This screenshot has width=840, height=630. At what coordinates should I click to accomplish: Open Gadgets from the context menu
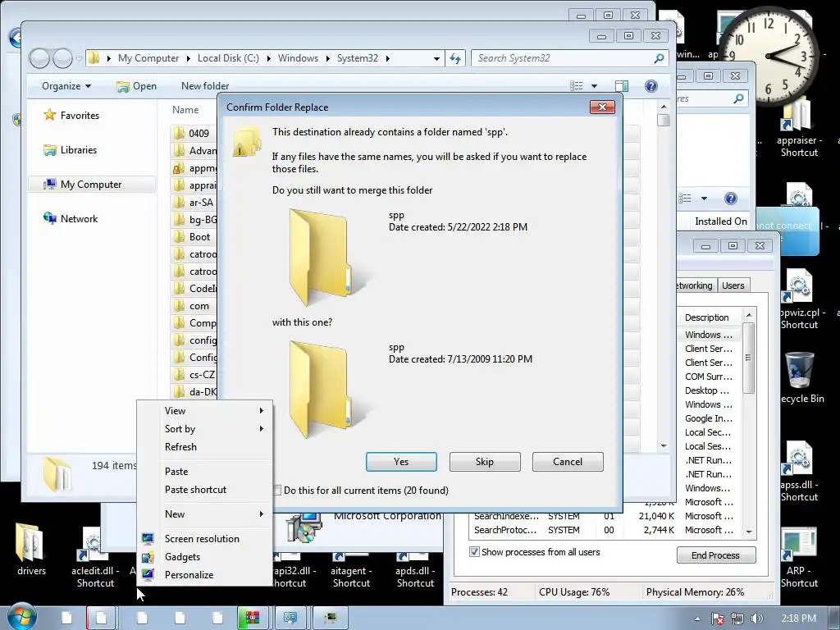click(206, 557)
